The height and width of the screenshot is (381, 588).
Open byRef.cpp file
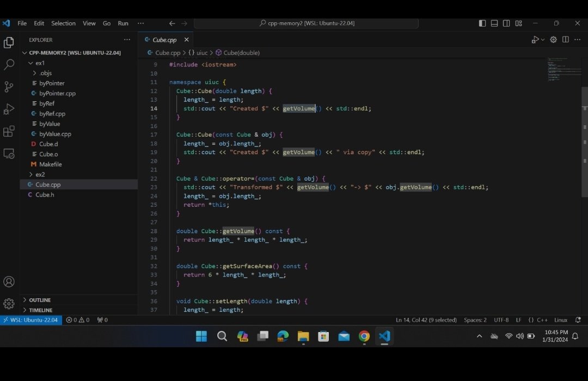coord(79,113)
